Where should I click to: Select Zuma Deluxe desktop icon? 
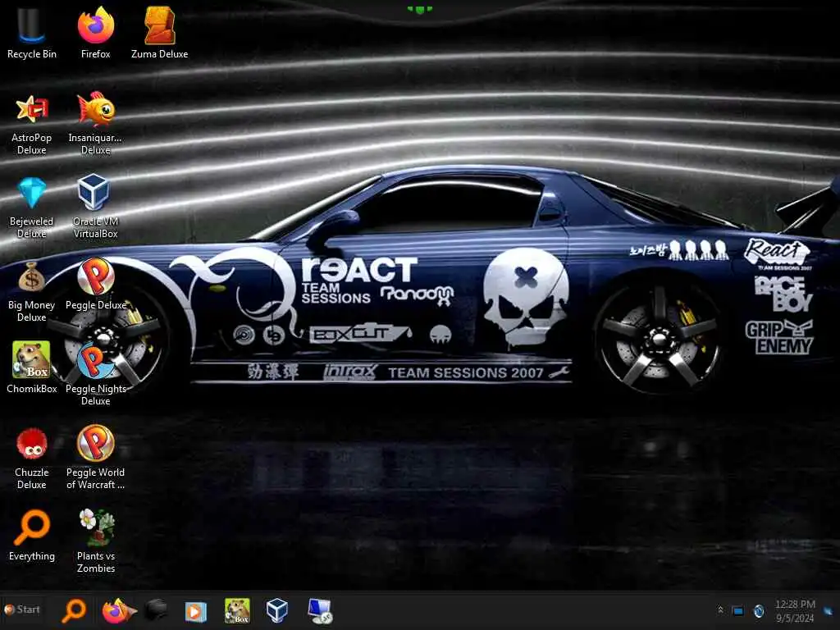[x=160, y=32]
